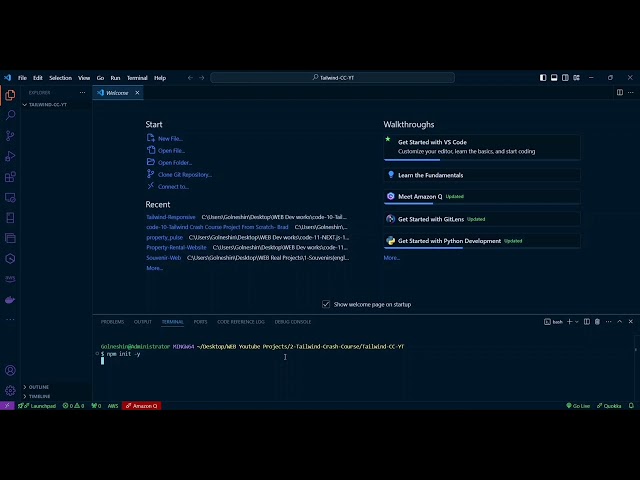
Task: Click the Clone Git Repository link
Action: 184,174
